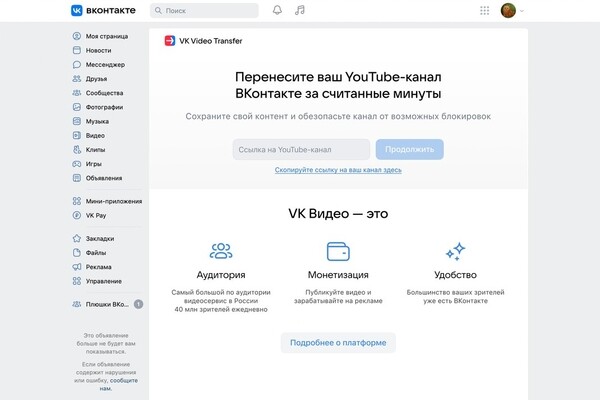
Task: Click the VK Video Transfer app icon
Action: [170, 41]
